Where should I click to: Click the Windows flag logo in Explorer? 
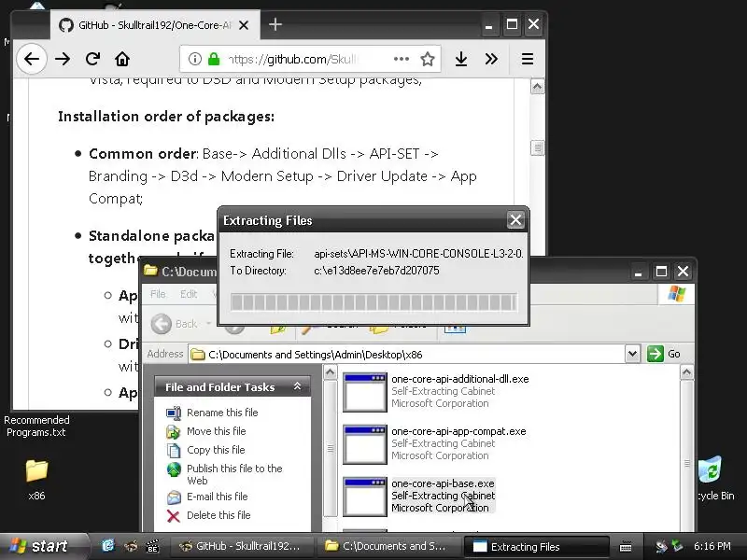click(x=676, y=294)
